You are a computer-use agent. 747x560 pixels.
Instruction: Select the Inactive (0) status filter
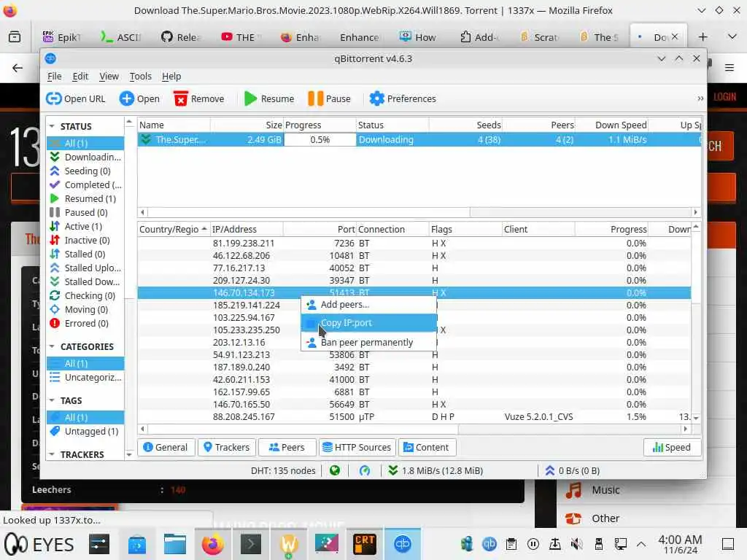(85, 241)
